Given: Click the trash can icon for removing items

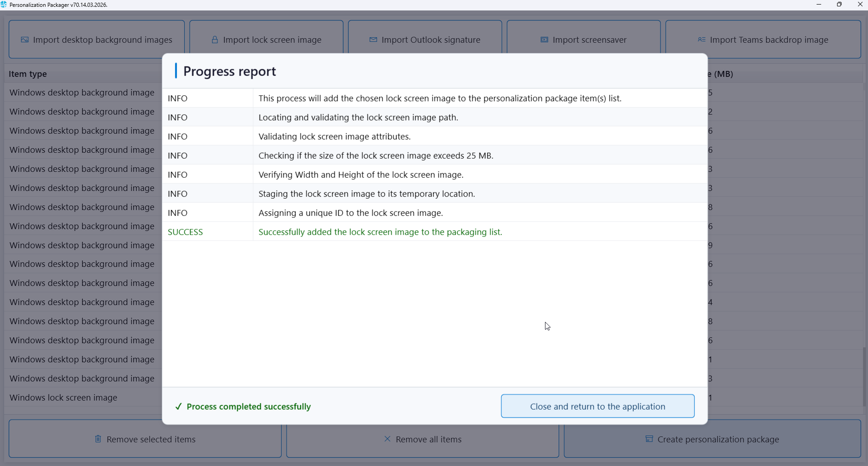Looking at the screenshot, I should pyautogui.click(x=98, y=439).
